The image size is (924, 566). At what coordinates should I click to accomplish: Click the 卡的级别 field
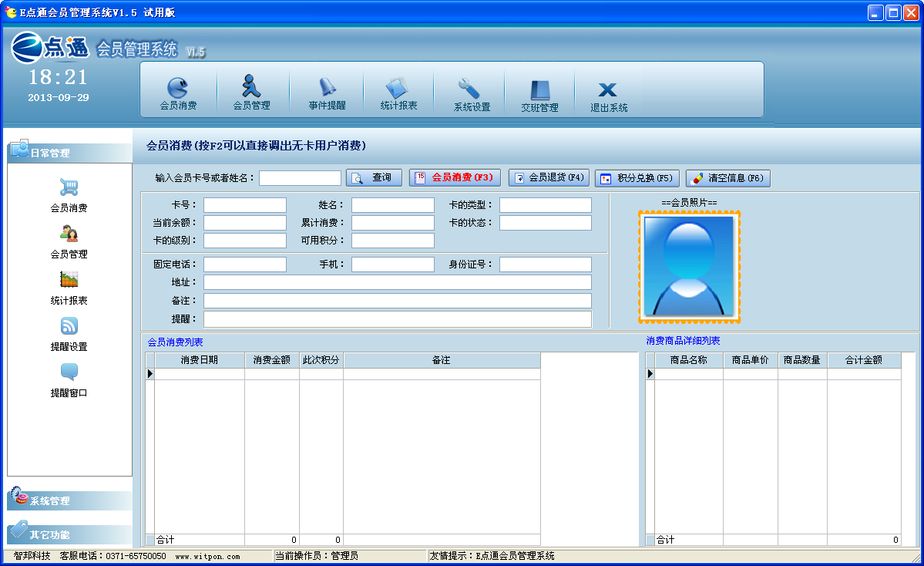click(x=245, y=241)
